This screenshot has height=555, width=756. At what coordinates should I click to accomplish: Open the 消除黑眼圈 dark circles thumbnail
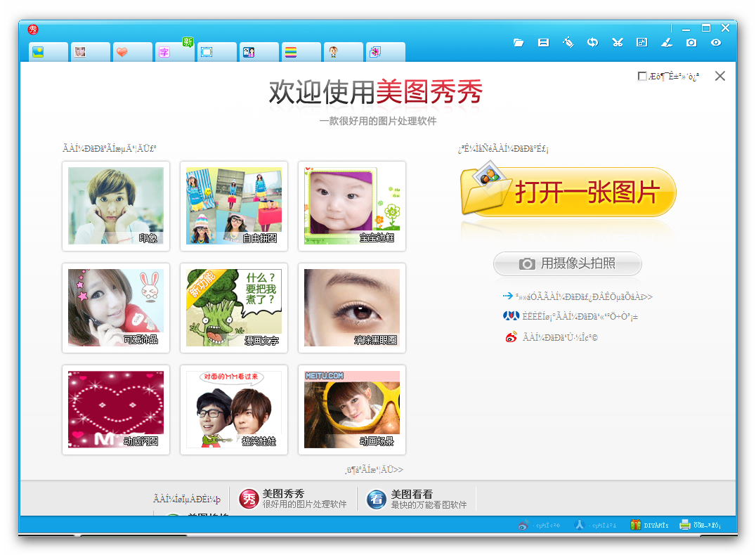tap(352, 308)
